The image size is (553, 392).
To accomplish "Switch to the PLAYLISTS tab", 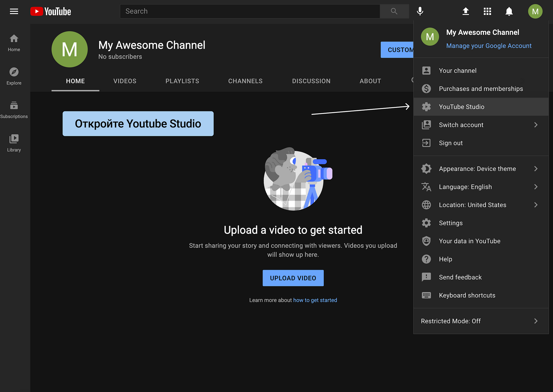I will coord(182,81).
